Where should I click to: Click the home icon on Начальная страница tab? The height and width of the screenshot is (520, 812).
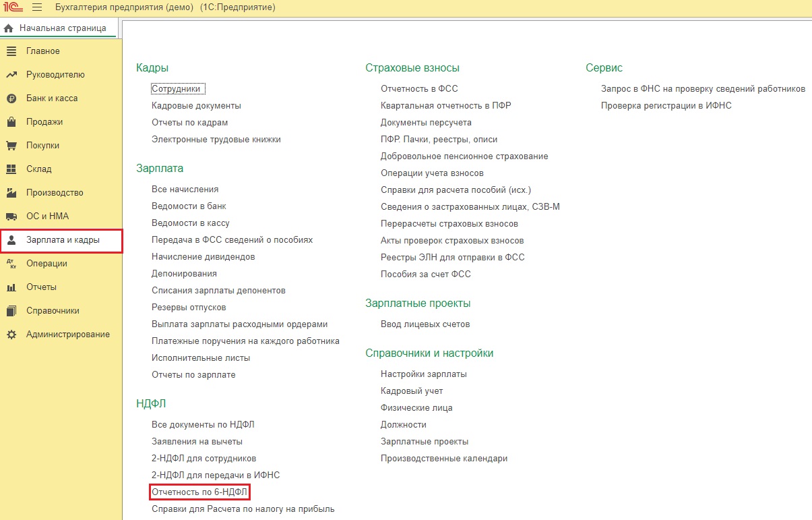[9, 28]
